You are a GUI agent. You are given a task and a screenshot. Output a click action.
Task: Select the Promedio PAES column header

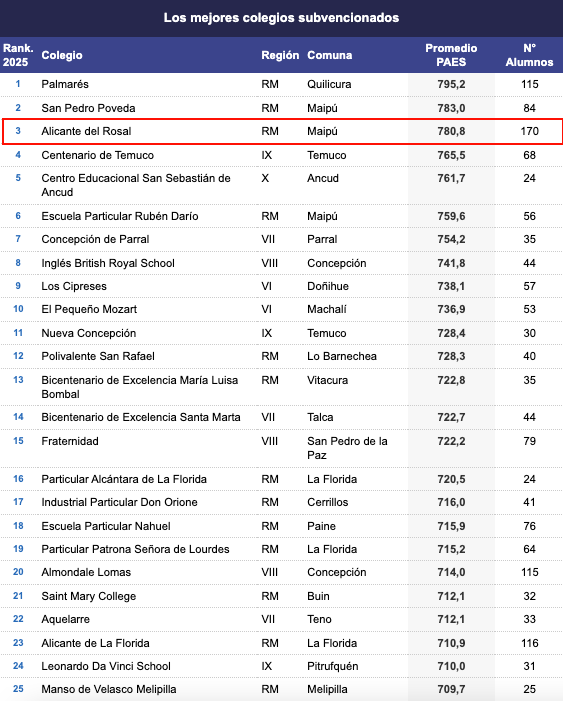(x=451, y=55)
